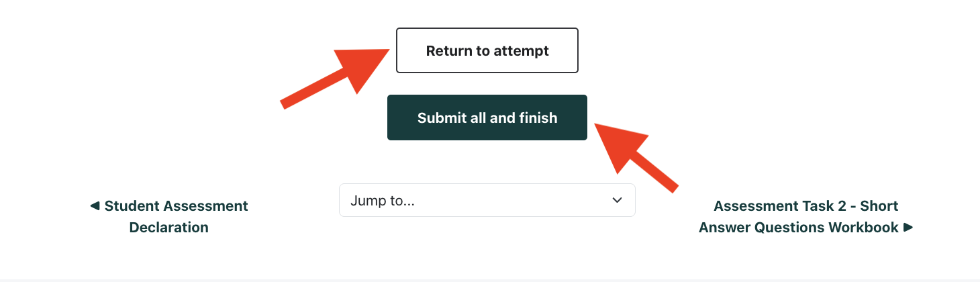
Task: Click the right triangle next-activity icon
Action: (908, 227)
